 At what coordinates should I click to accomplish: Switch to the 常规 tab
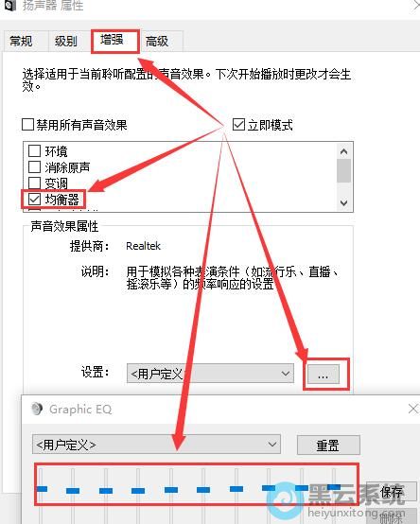[22, 42]
